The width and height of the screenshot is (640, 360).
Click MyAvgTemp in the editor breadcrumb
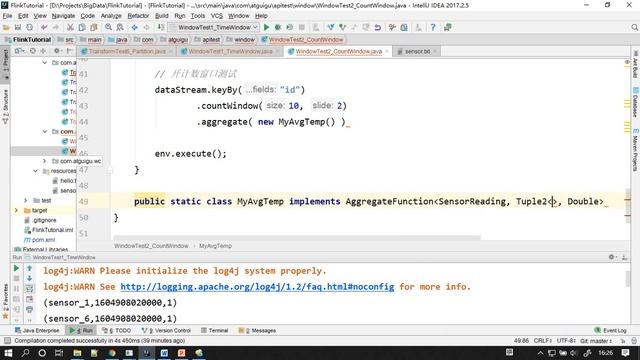pyautogui.click(x=216, y=246)
